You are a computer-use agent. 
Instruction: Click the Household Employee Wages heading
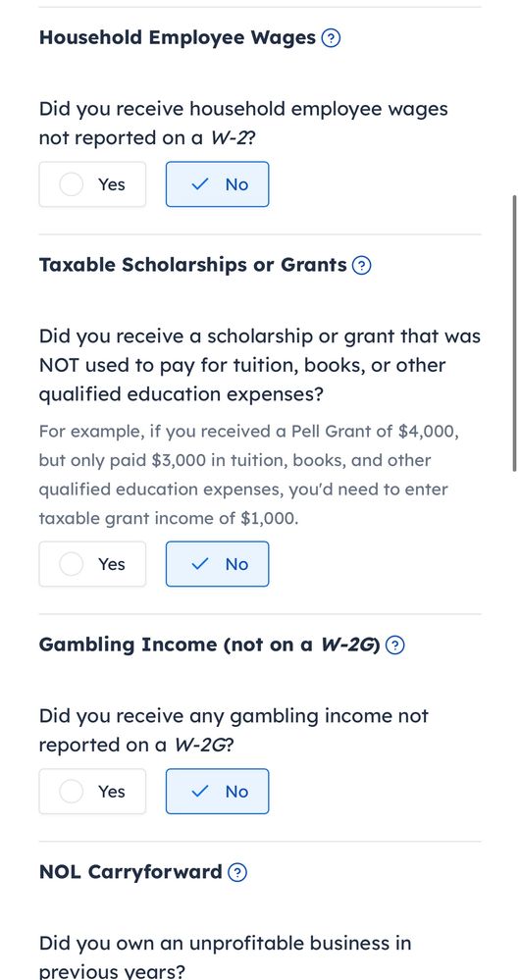coord(178,37)
